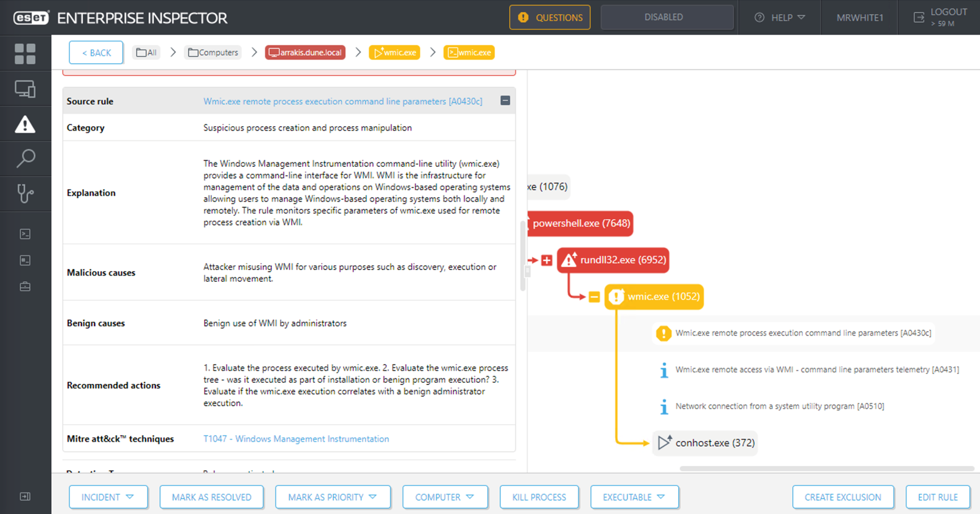The width and height of the screenshot is (980, 514).
Task: Open the Computers monitor icon in sidebar
Action: point(25,89)
